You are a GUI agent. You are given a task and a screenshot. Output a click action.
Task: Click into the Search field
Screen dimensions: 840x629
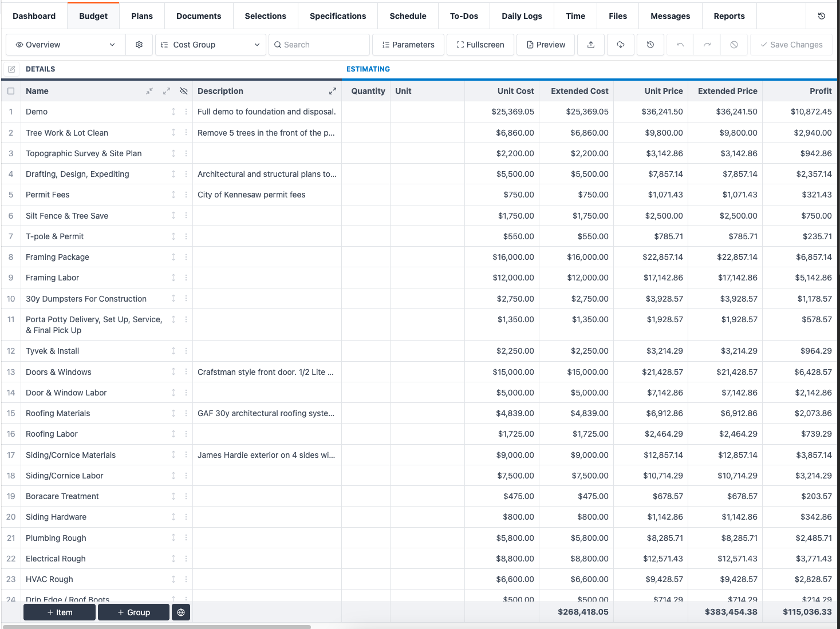coord(319,45)
